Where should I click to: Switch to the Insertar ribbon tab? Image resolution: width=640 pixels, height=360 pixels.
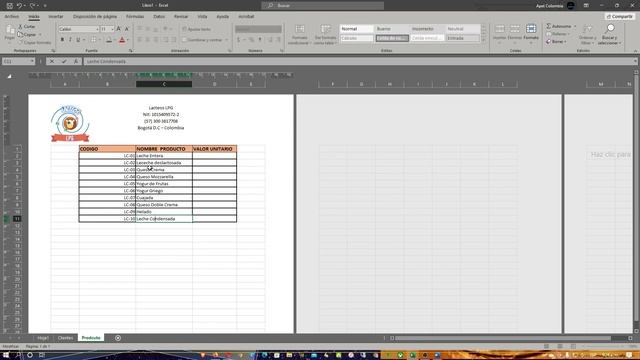(x=56, y=17)
